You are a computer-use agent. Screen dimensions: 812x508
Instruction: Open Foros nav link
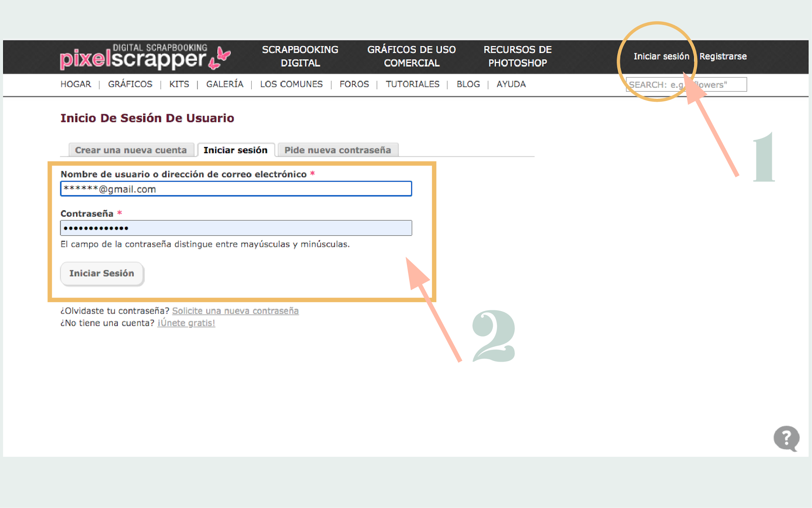pyautogui.click(x=354, y=84)
